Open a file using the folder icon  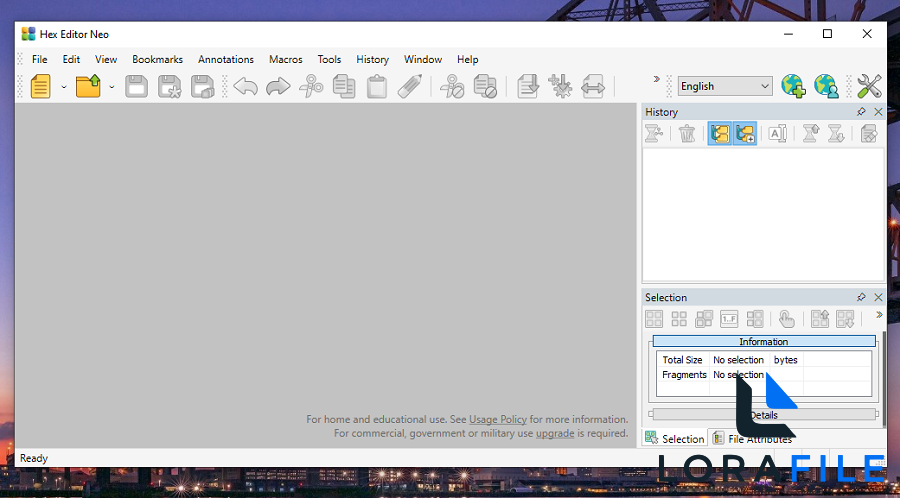click(x=88, y=87)
